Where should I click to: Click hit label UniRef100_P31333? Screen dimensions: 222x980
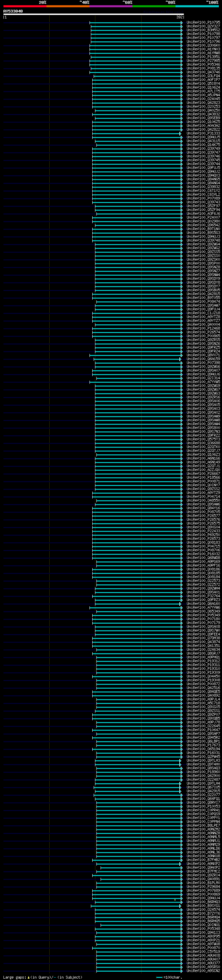tap(203, 133)
